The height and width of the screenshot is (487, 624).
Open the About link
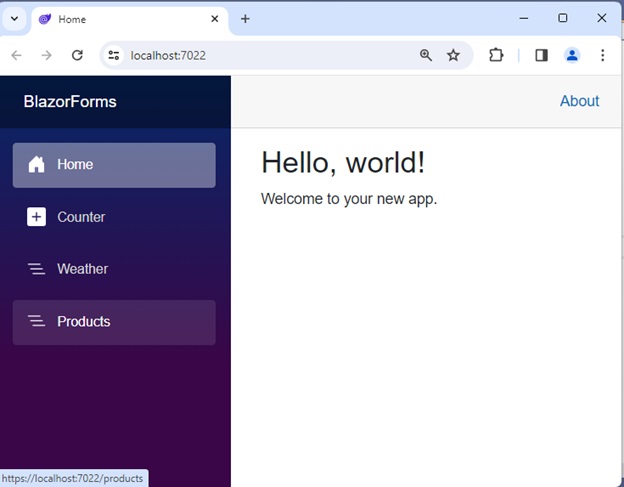(x=579, y=101)
